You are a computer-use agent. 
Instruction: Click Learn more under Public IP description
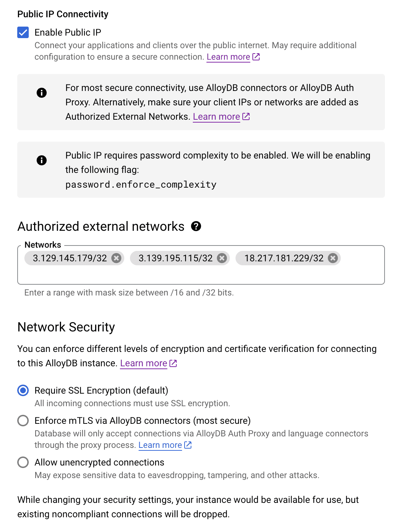[x=228, y=57]
